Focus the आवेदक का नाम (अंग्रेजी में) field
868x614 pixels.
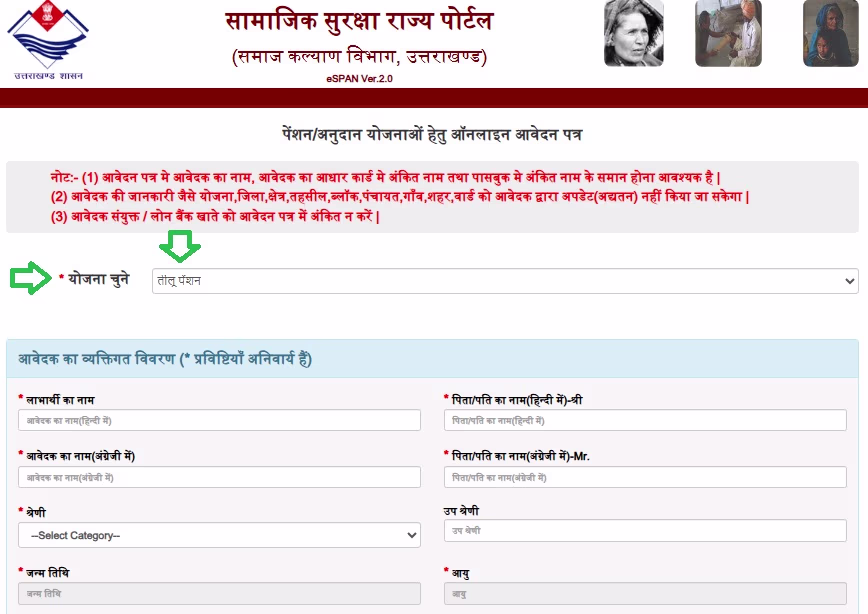point(219,477)
